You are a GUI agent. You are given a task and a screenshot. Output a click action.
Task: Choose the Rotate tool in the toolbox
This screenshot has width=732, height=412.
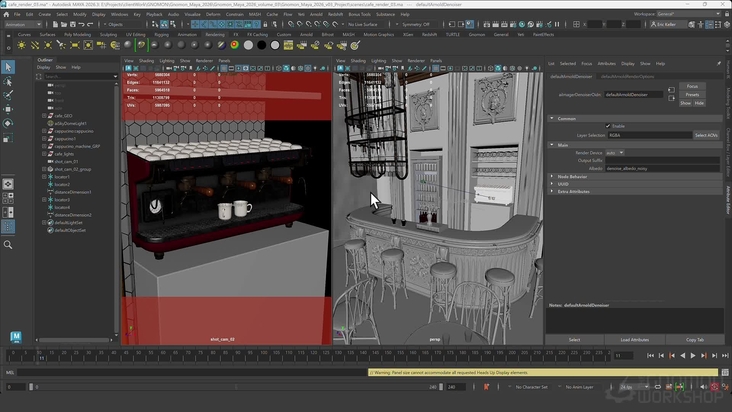[8, 123]
